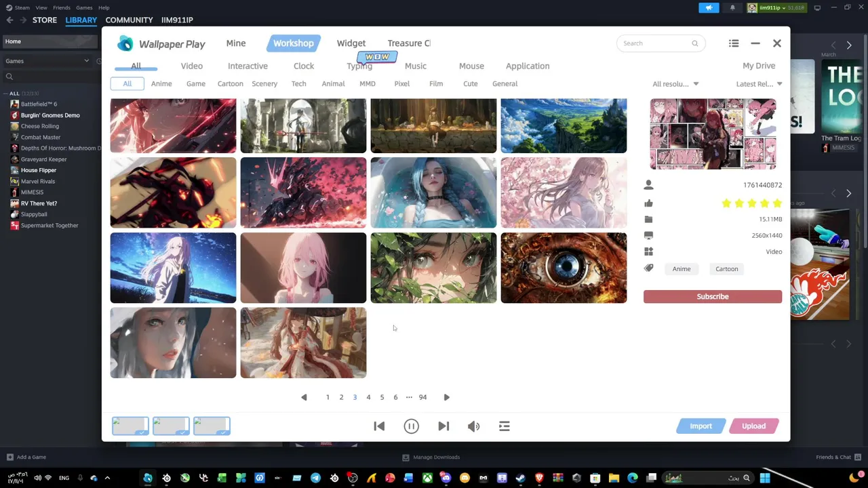Click Manage Downloads in Steam

pyautogui.click(x=431, y=457)
